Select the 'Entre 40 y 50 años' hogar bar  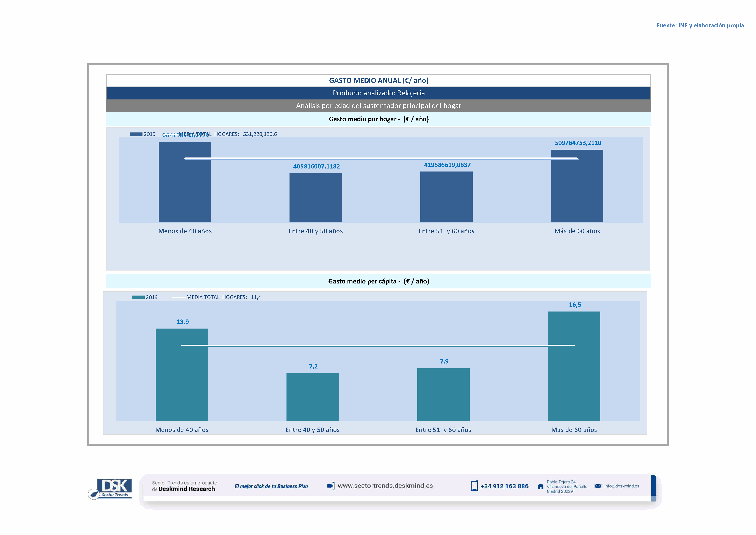tap(315, 198)
